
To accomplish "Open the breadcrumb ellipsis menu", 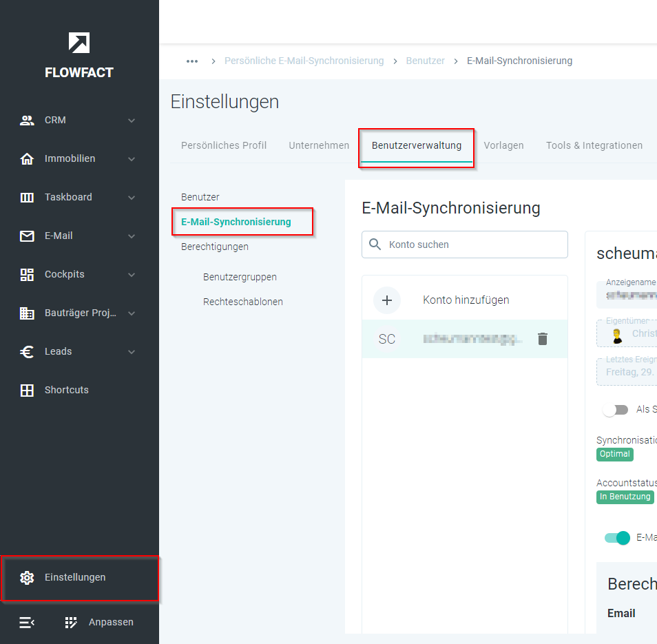I will pos(192,61).
